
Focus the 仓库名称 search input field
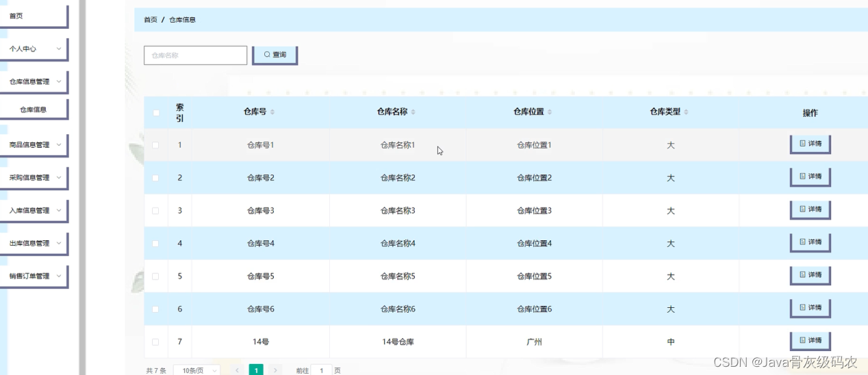click(x=195, y=55)
